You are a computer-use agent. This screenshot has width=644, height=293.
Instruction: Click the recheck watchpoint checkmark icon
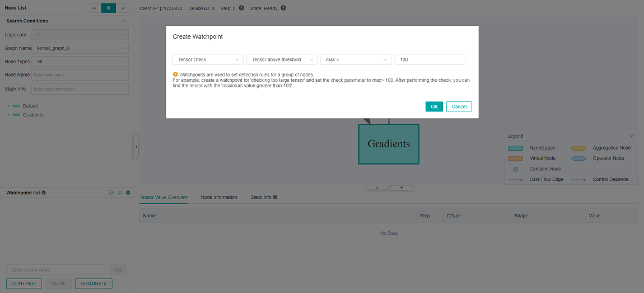111,193
